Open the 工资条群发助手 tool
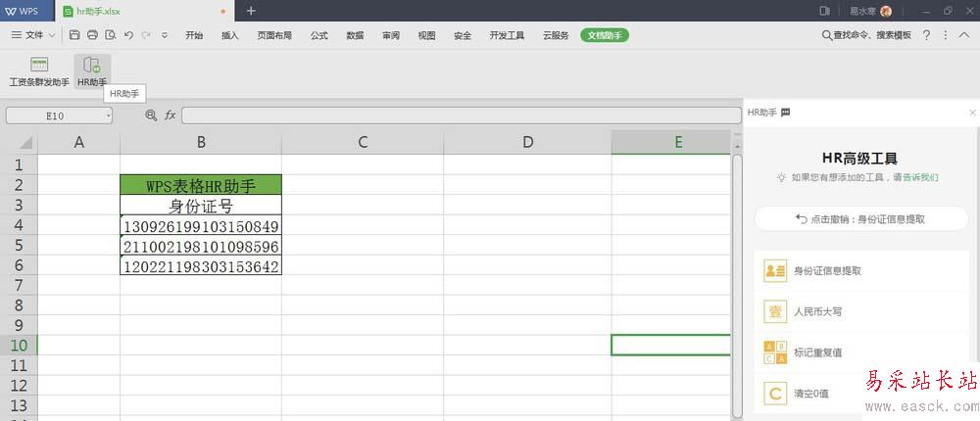Screen dimensions: 980x421 39,71
